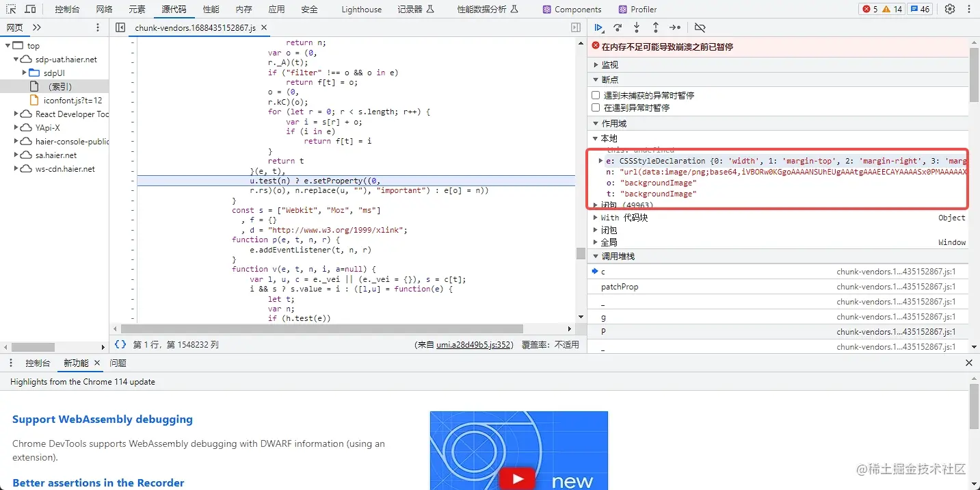This screenshot has height=490, width=980.
Task: Collapse the sdp-uat.haier.net node
Action: point(17,59)
